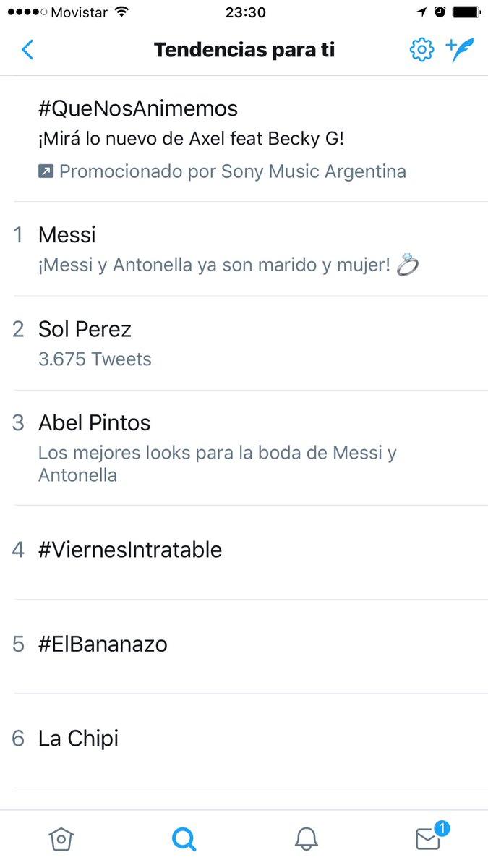The height and width of the screenshot is (868, 488).
Task: Open promoted trend #QueNosAnimemos
Action: 138,109
